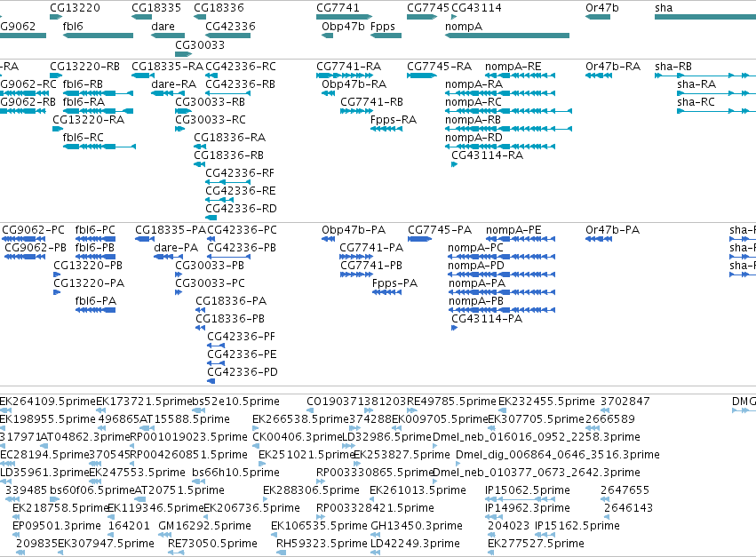Select the Fpps-RA transcript label
This screenshot has height=557, width=756.
[394, 120]
